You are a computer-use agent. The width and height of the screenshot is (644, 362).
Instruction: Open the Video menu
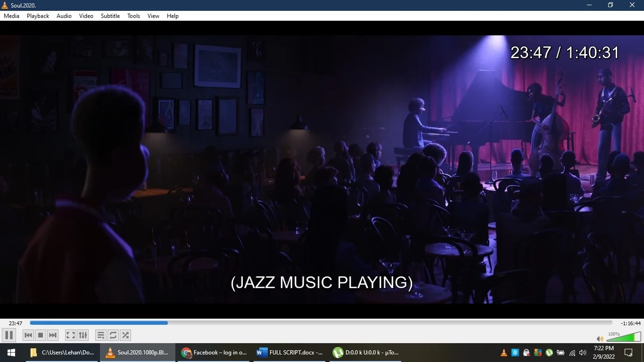tap(86, 16)
